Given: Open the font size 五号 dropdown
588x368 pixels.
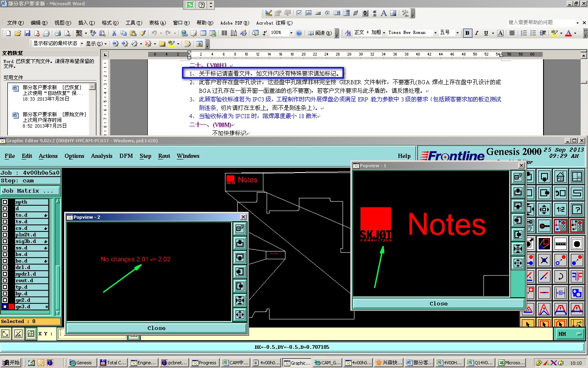Looking at the screenshot, I should point(457,33).
